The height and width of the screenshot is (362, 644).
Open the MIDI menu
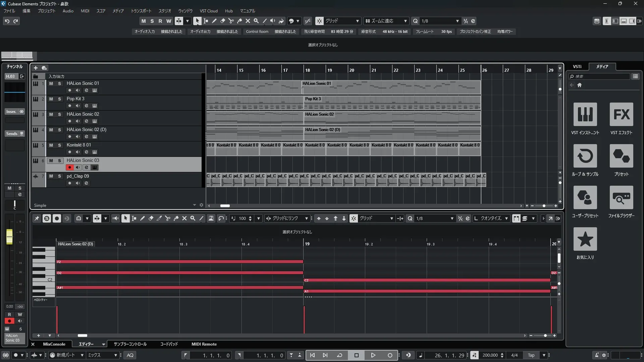coord(85,11)
